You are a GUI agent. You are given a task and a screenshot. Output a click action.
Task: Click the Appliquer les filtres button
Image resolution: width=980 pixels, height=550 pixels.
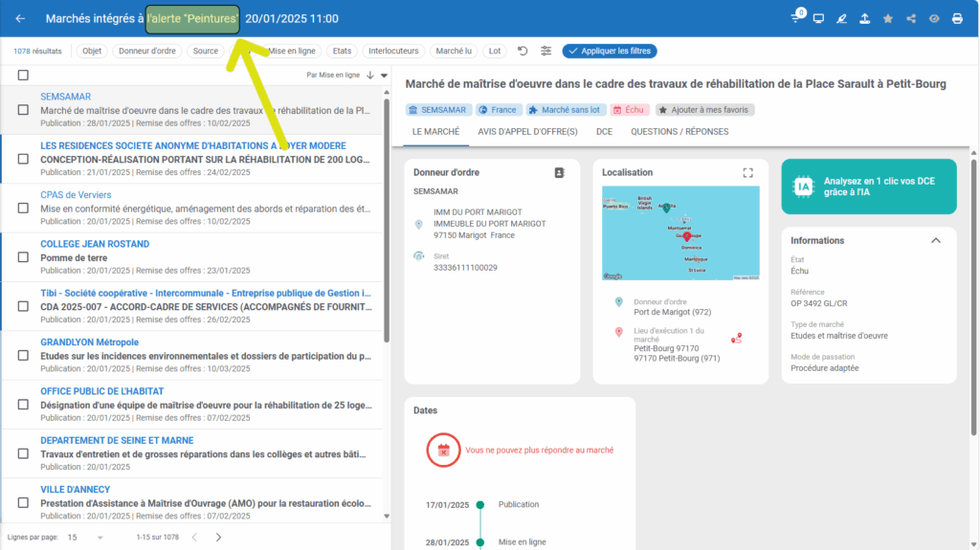[610, 52]
